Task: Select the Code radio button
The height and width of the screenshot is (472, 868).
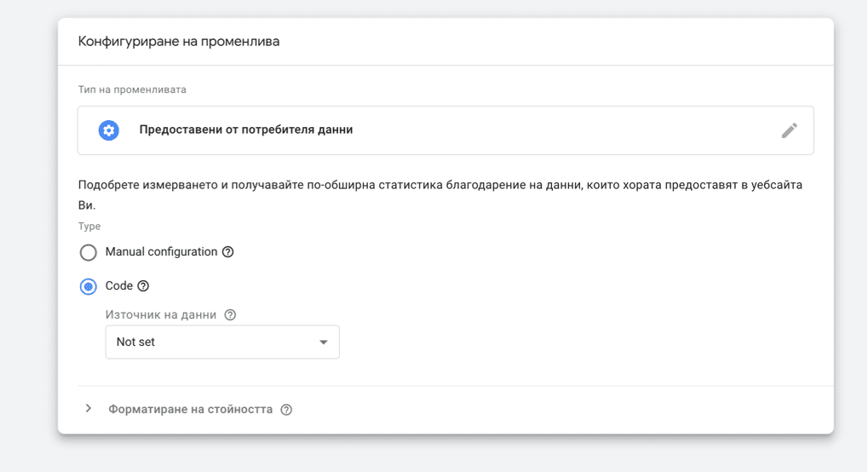Action: click(89, 286)
